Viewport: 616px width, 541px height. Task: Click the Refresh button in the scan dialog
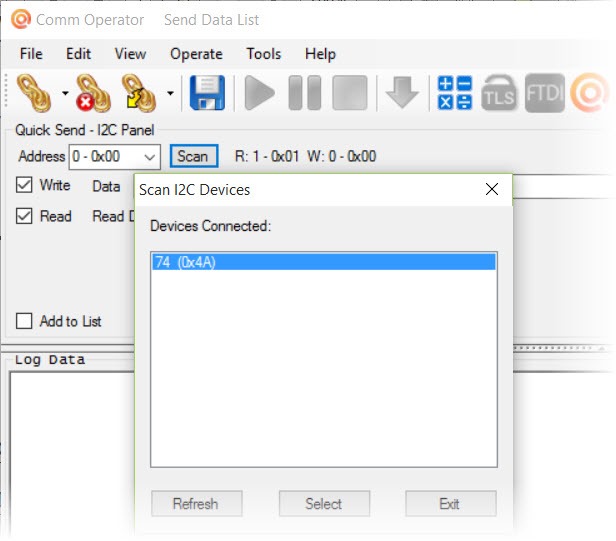click(196, 504)
